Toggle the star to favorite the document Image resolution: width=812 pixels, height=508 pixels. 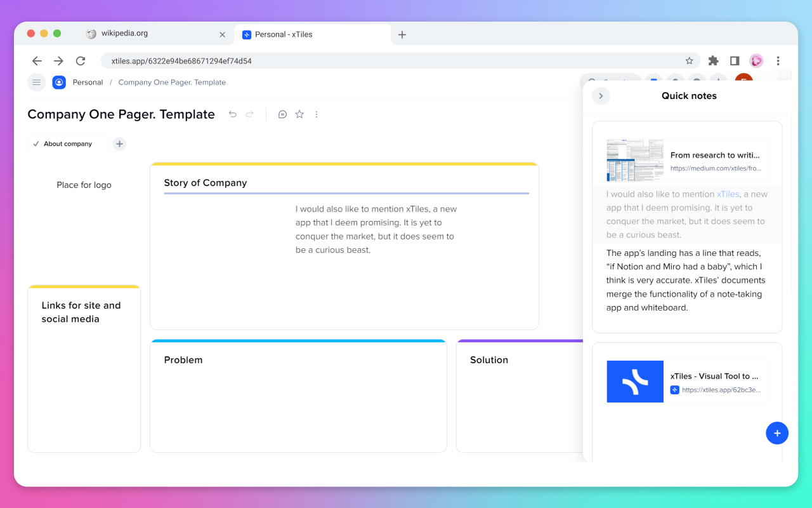(299, 114)
